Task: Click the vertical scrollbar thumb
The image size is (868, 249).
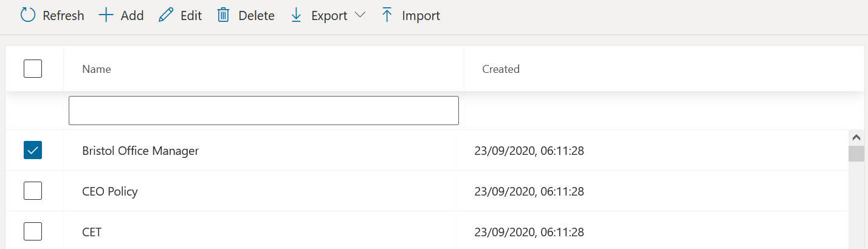Action: 856,154
